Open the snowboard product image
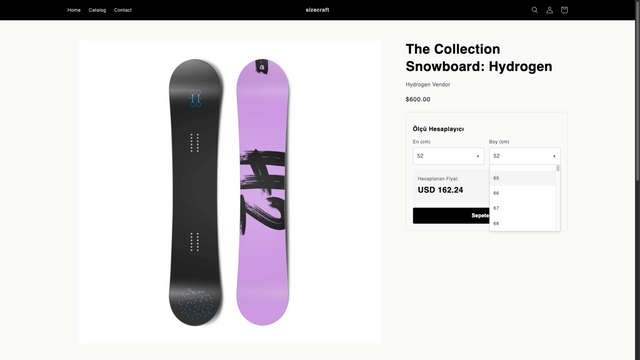This screenshot has width=640, height=360. click(230, 192)
